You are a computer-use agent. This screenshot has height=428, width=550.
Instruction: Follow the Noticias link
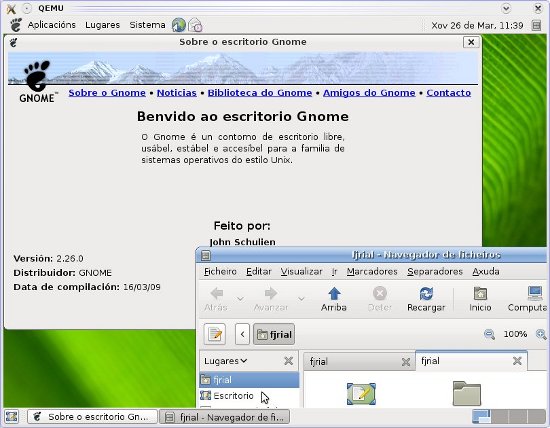tap(176, 93)
